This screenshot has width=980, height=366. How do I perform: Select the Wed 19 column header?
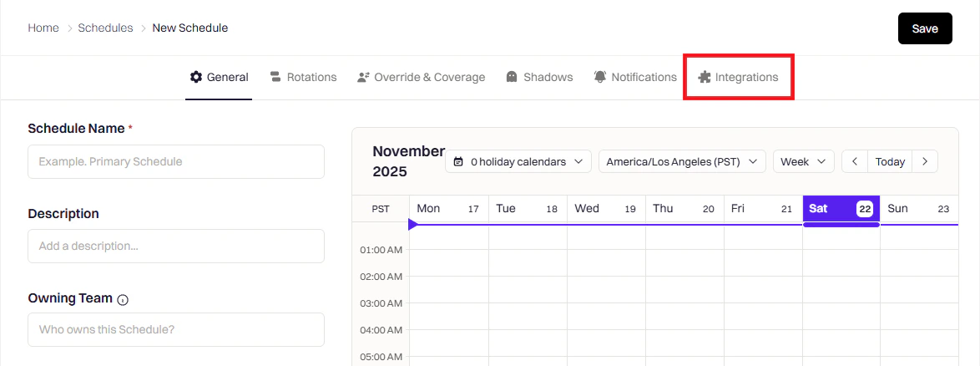click(x=606, y=208)
